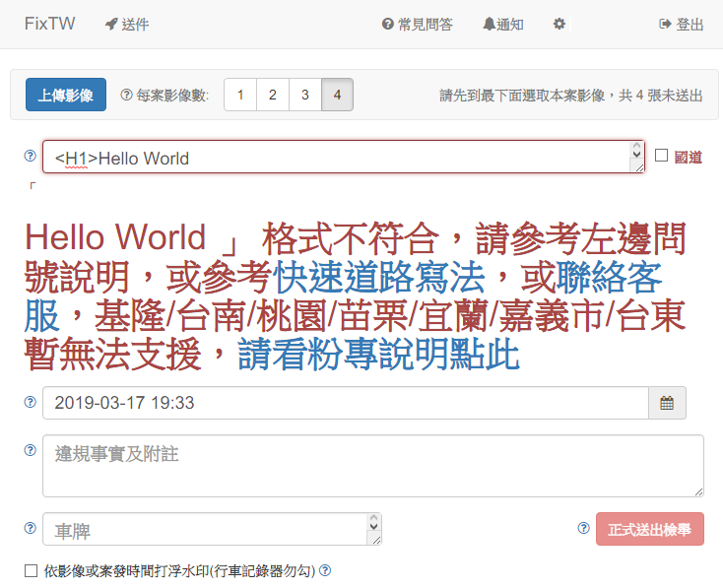The width and height of the screenshot is (723, 588).
Task: Click help icon beside 車牌 field
Action: (30, 528)
